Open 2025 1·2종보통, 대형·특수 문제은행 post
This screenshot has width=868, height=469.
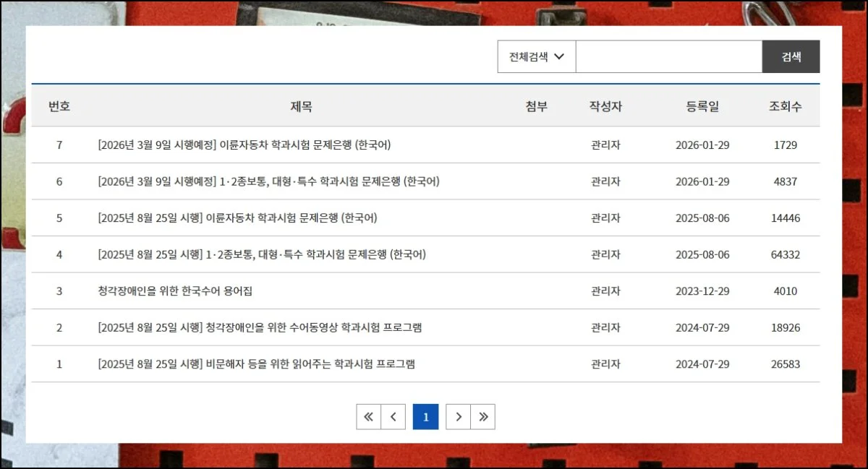point(262,254)
